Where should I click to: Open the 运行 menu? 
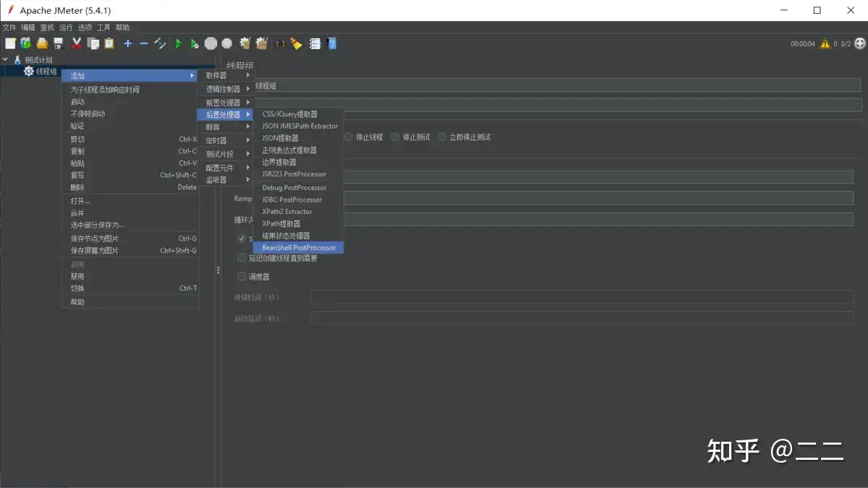(66, 27)
